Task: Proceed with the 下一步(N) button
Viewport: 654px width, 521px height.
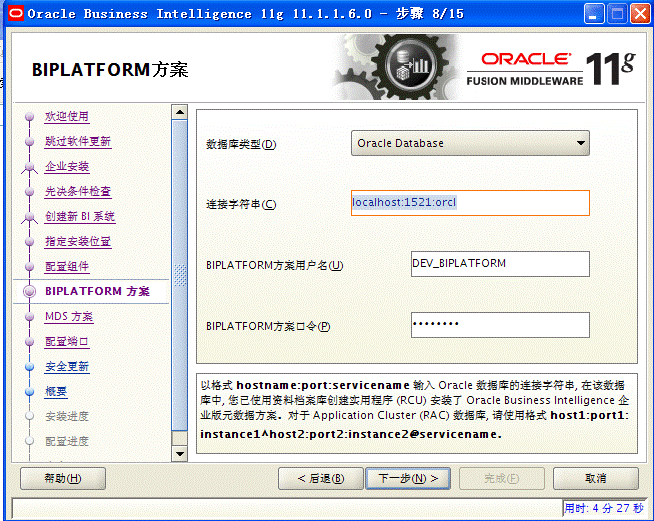Action: pos(408,478)
